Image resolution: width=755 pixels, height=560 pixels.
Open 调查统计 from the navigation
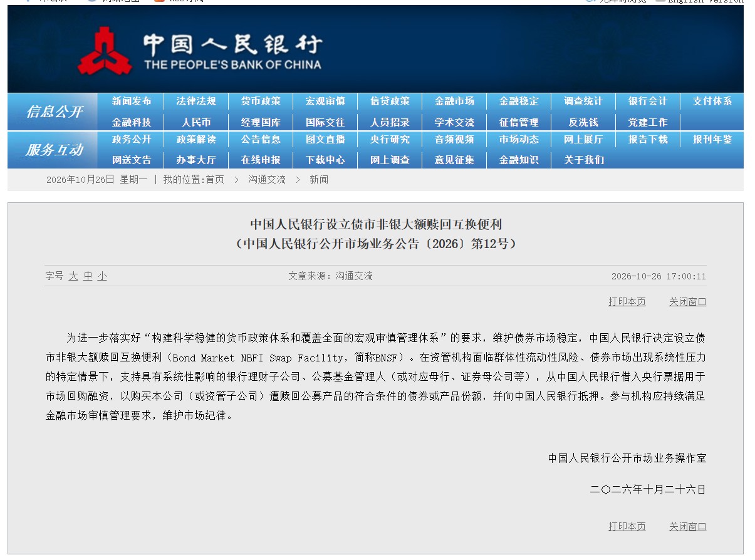583,101
